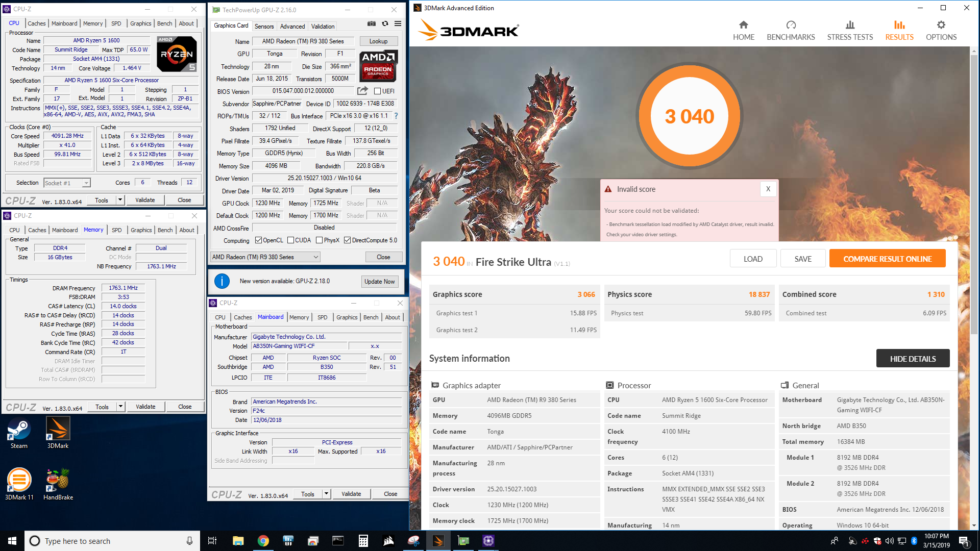Switch to the Snipping Tool on the taskbar
980x551 pixels.
click(x=413, y=541)
